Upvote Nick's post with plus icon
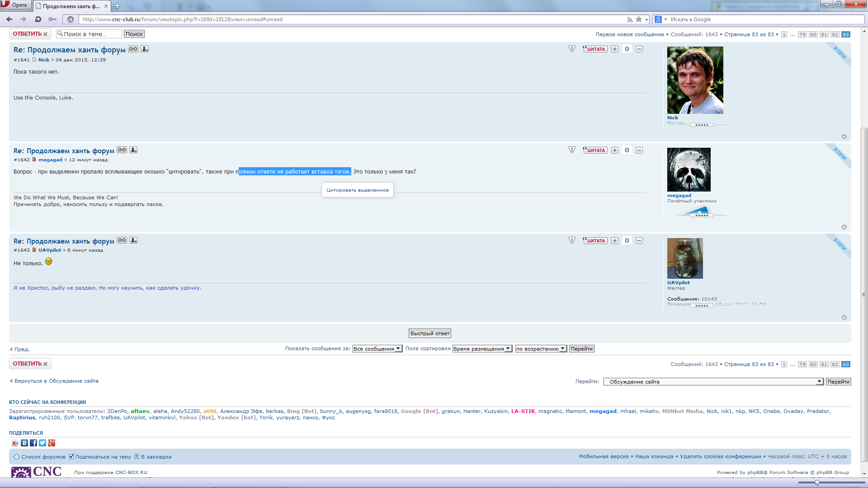The height and width of the screenshot is (488, 868). tap(615, 49)
